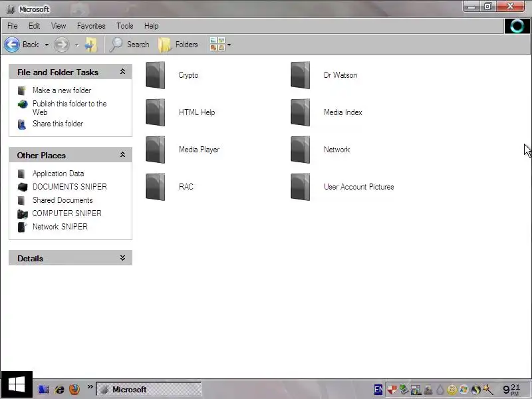
Task: Expand quick launch overflow chevron
Action: coord(90,387)
